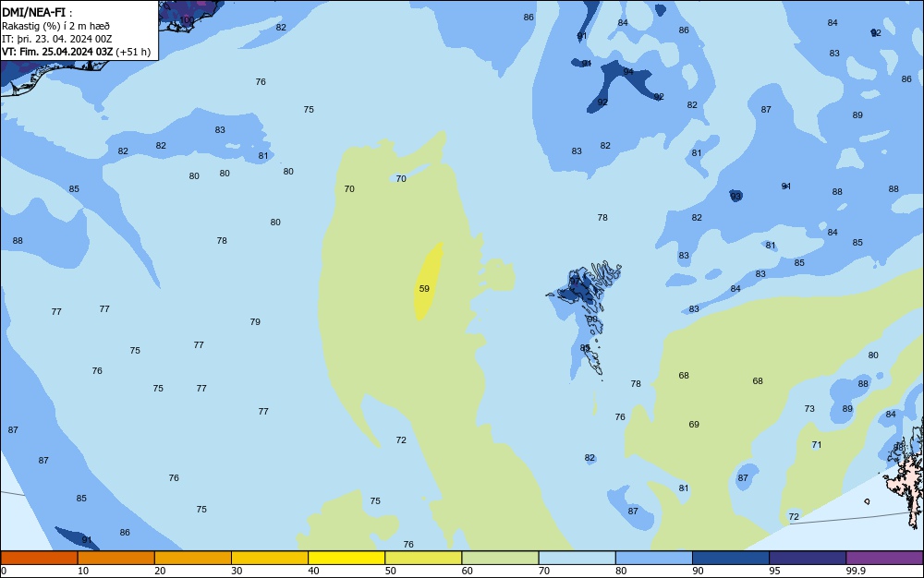Select the 50 tick label on color scale
Viewport: 924px width, 578px height.
point(390,571)
